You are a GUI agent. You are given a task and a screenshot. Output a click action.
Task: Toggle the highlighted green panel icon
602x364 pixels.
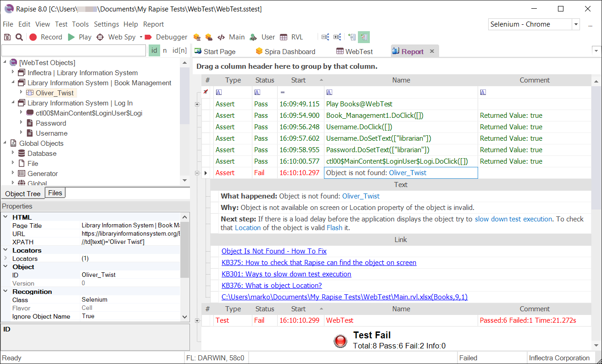coord(364,37)
